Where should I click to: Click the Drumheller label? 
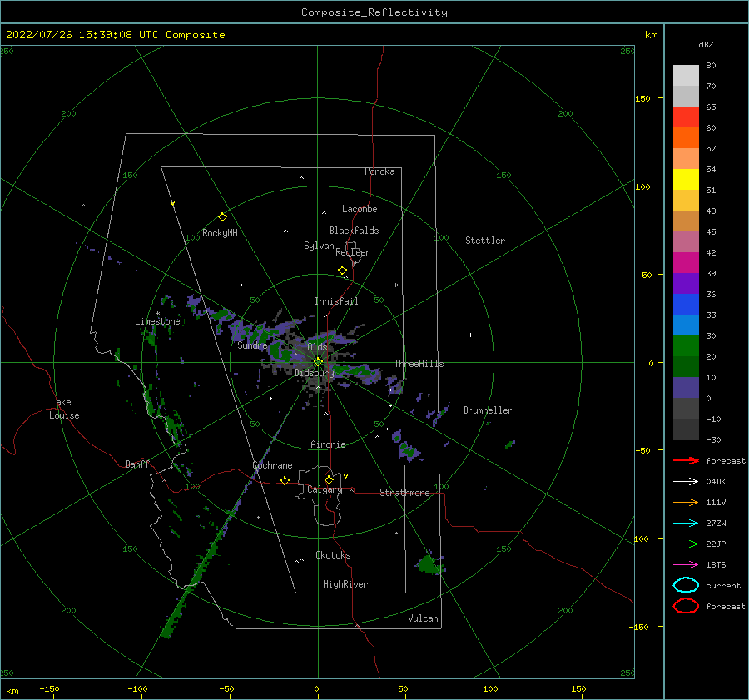[x=488, y=410]
